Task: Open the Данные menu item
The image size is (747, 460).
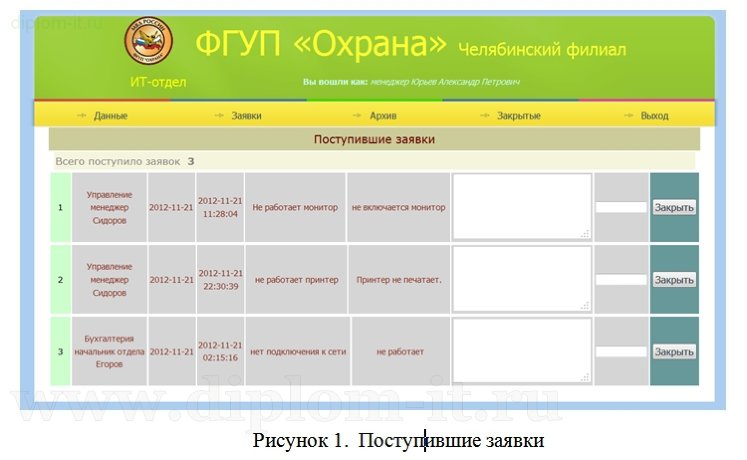Action: 111,116
